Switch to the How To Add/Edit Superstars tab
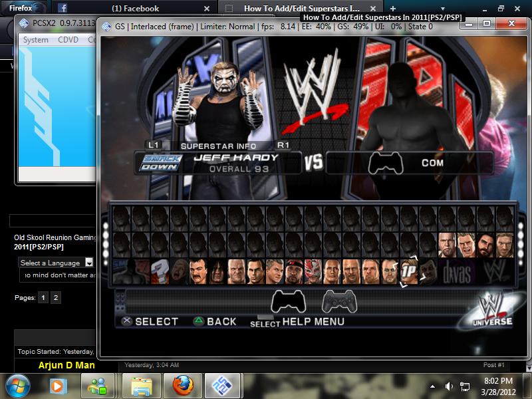 301,9
